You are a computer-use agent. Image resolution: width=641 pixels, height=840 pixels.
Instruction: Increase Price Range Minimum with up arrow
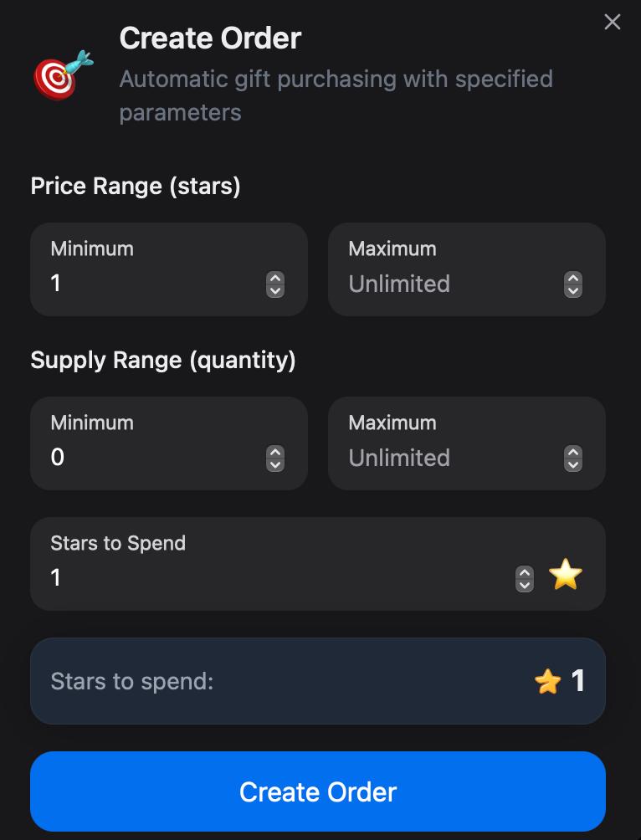pos(275,278)
